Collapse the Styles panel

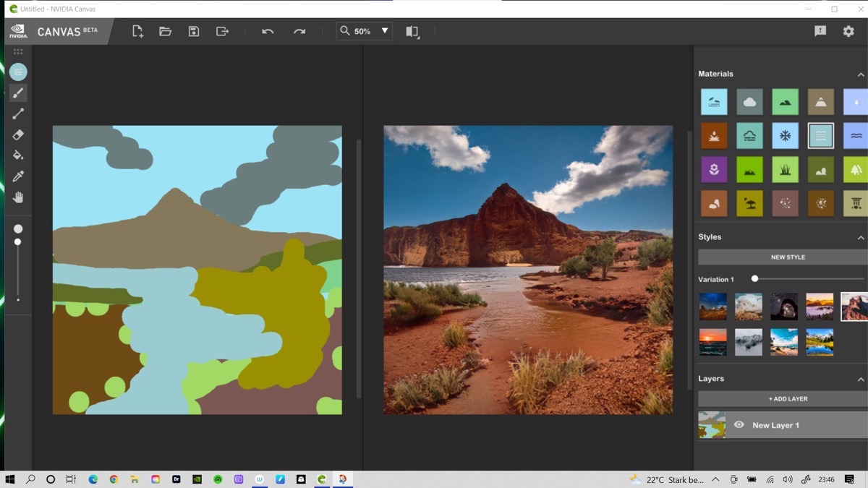coord(860,237)
